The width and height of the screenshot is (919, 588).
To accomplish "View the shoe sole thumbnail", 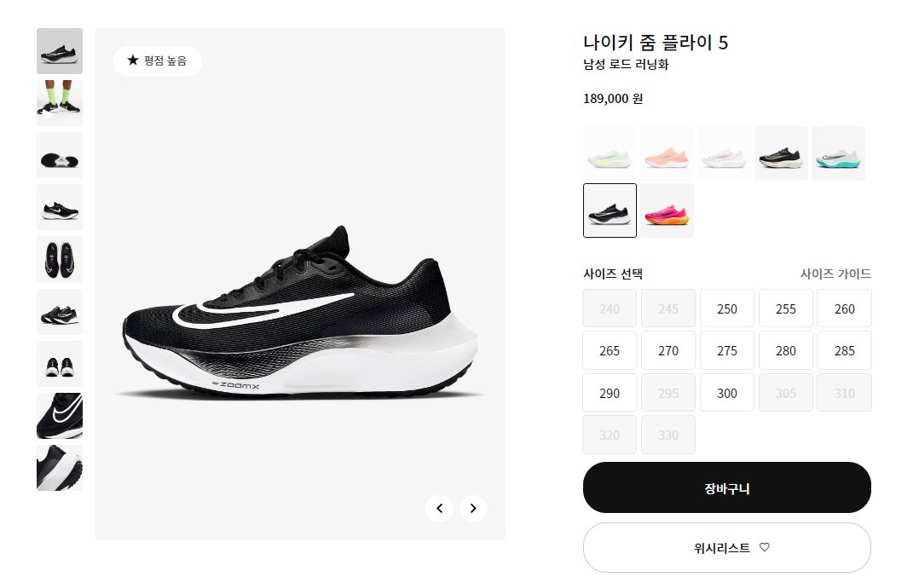I will click(60, 155).
